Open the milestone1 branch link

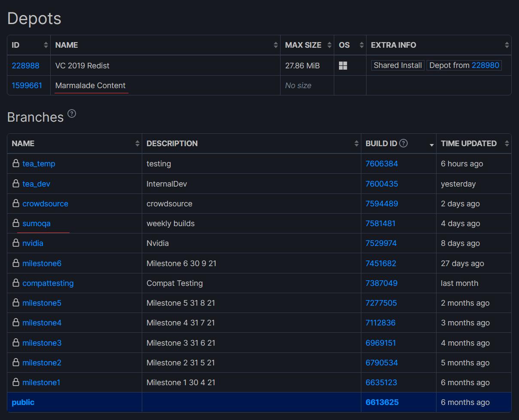coord(41,382)
